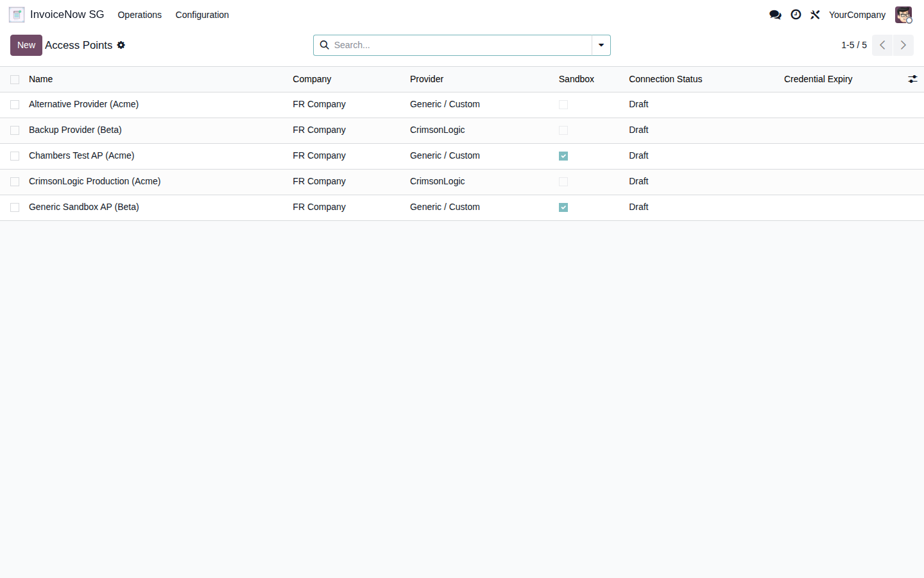Toggle Sandbox checkbox for Chambers Test AP
The image size is (924, 578).
coord(563,156)
